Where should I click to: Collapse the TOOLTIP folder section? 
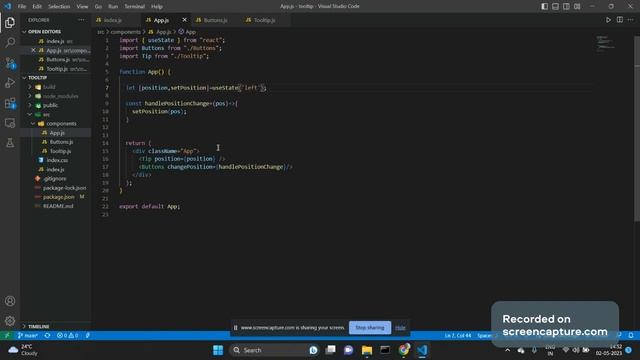(38, 78)
